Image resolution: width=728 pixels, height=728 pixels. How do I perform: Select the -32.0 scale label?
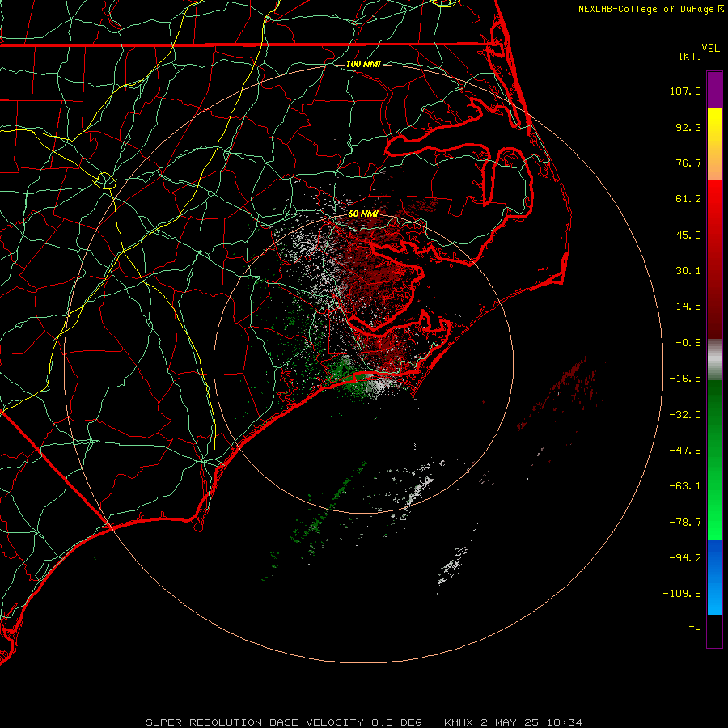685,415
